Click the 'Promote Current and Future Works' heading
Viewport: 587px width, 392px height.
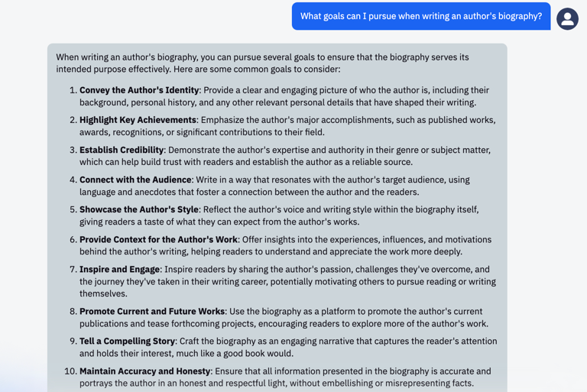pyautogui.click(x=152, y=311)
